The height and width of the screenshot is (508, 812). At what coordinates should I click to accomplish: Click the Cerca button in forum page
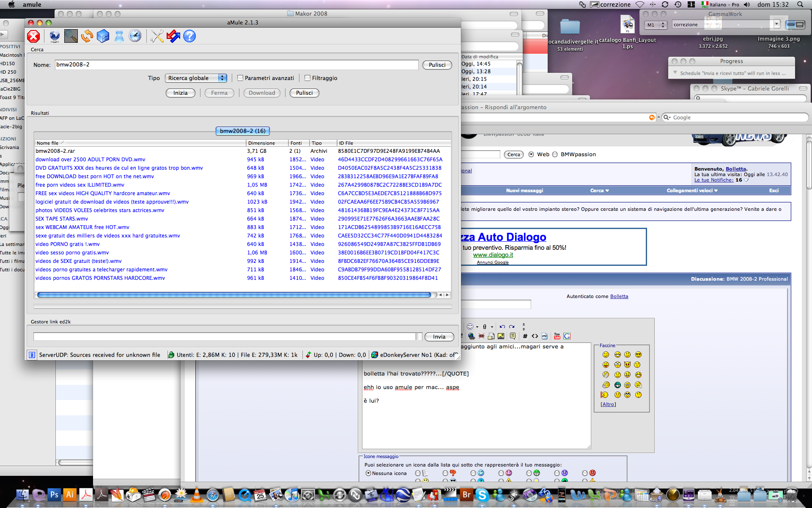tap(513, 155)
